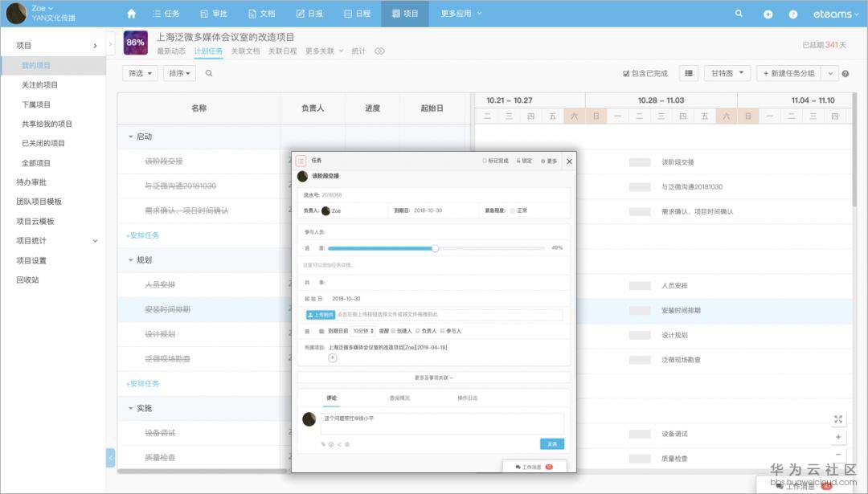Collapse the left sidebar with blue handle
Image resolution: width=868 pixels, height=494 pixels.
pyautogui.click(x=111, y=458)
